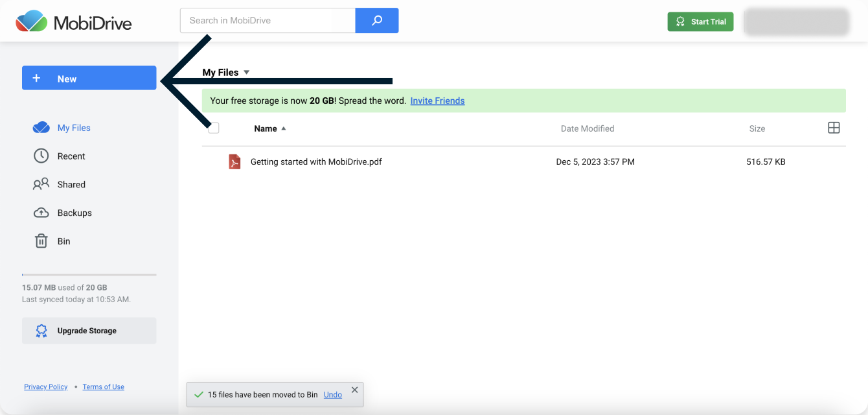Dismiss the files moved to Bin notification

tap(354, 390)
